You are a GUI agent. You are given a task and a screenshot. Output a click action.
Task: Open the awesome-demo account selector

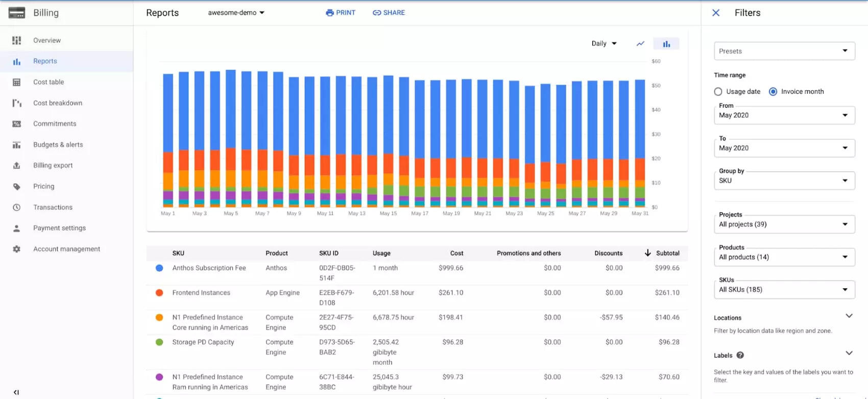[x=236, y=13]
